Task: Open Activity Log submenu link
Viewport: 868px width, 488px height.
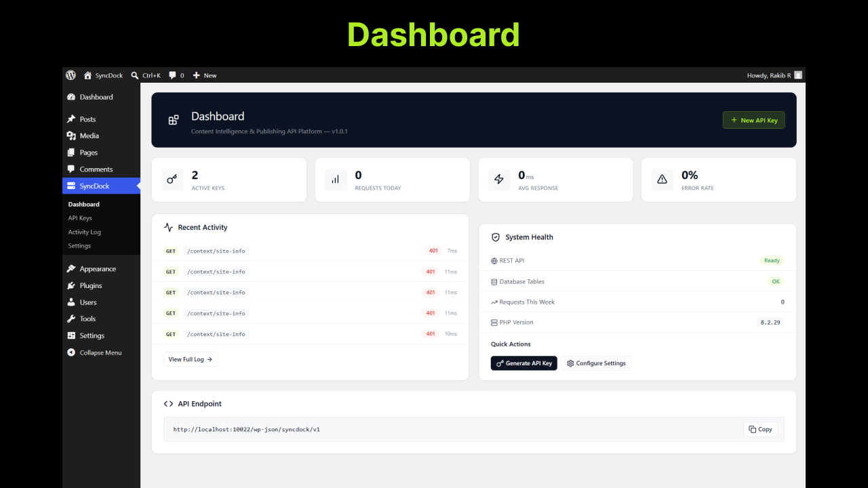Action: click(x=84, y=232)
